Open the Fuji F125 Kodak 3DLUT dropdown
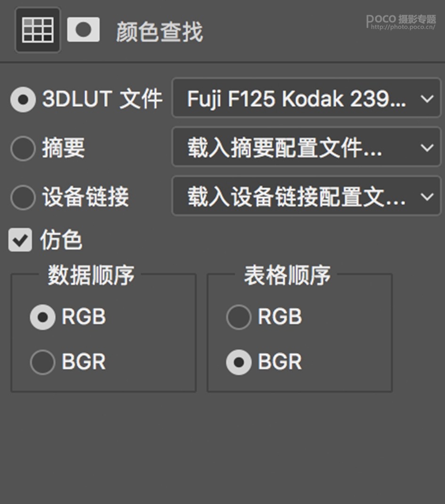 [x=307, y=98]
